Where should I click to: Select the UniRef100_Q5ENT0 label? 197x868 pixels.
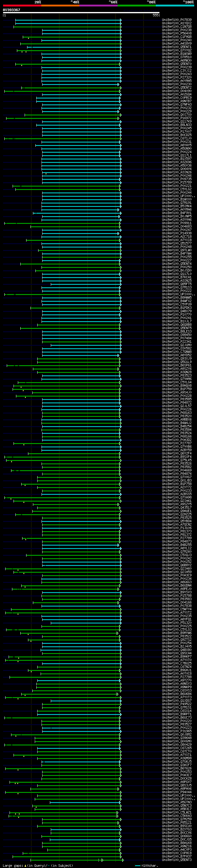(x=177, y=64)
